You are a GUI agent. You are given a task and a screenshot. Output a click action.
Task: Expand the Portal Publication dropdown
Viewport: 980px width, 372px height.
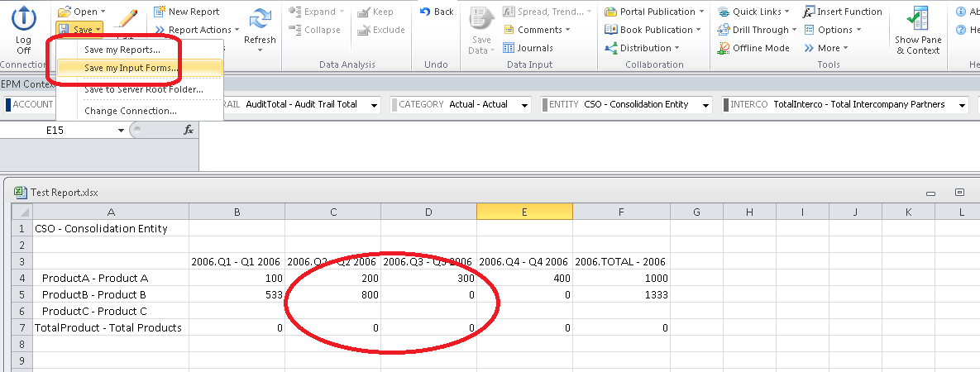(x=701, y=12)
